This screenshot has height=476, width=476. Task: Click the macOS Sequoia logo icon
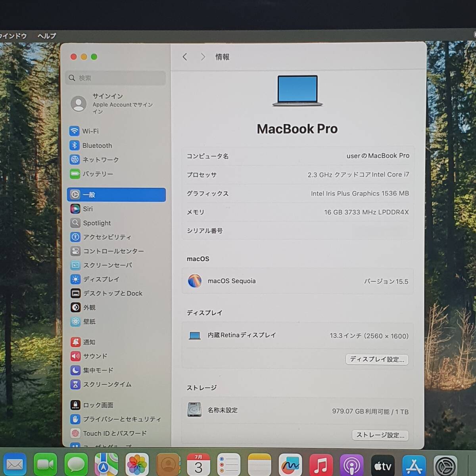click(195, 281)
